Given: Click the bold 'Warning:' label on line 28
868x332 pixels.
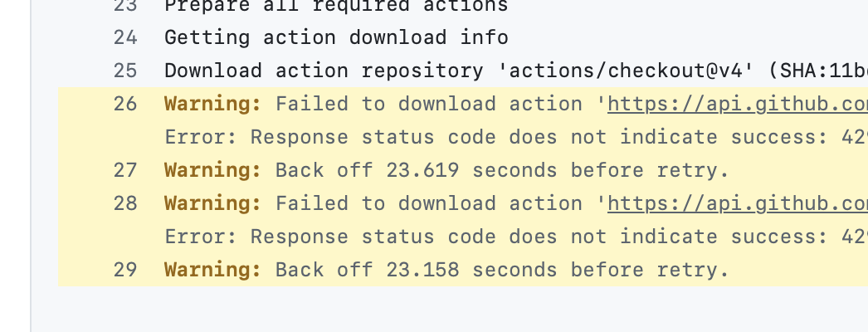Looking at the screenshot, I should click(213, 203).
